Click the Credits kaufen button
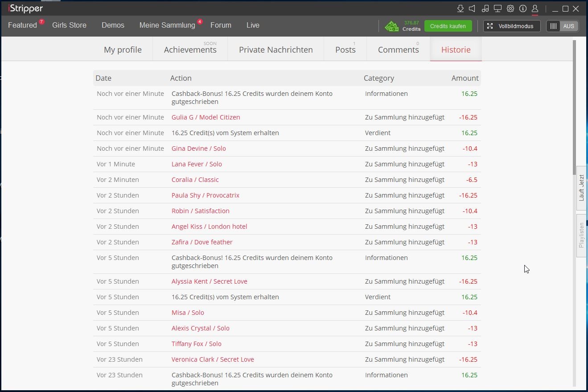This screenshot has width=588, height=392. tap(448, 26)
